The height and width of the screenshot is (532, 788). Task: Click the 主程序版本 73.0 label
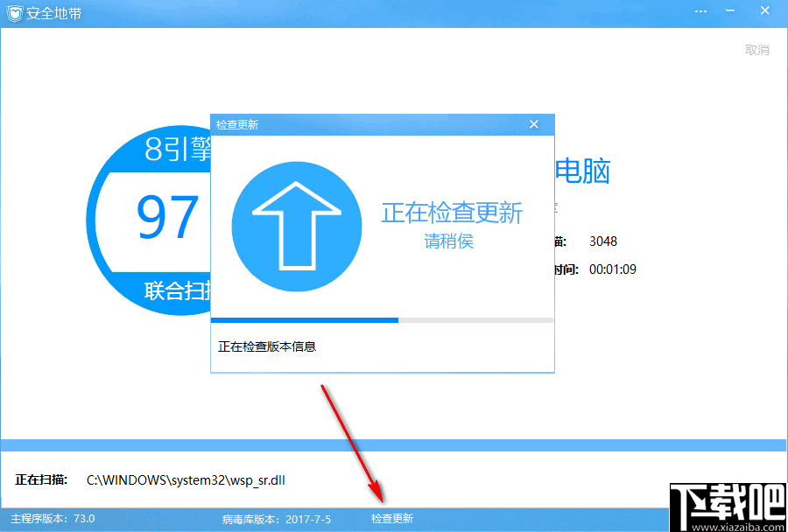51,518
